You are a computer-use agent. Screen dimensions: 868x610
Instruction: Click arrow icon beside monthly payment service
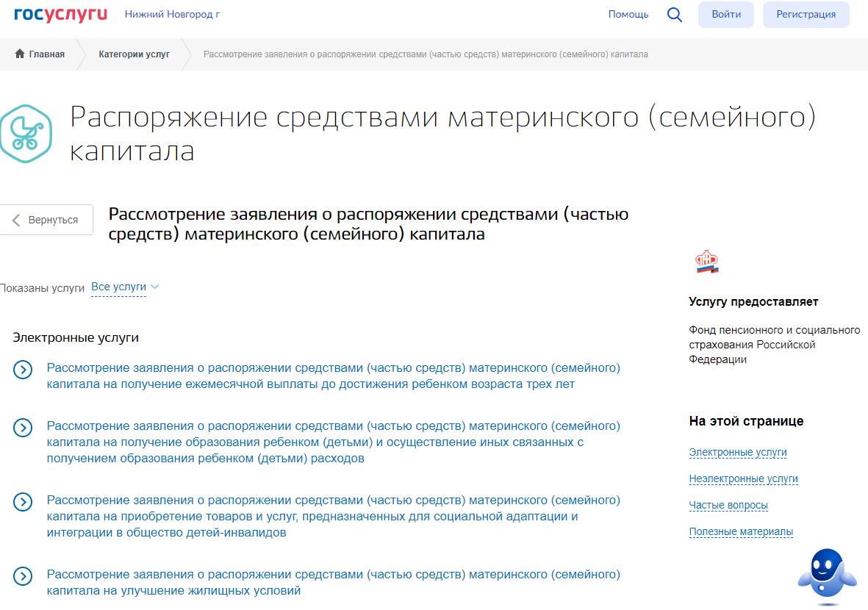click(x=23, y=370)
